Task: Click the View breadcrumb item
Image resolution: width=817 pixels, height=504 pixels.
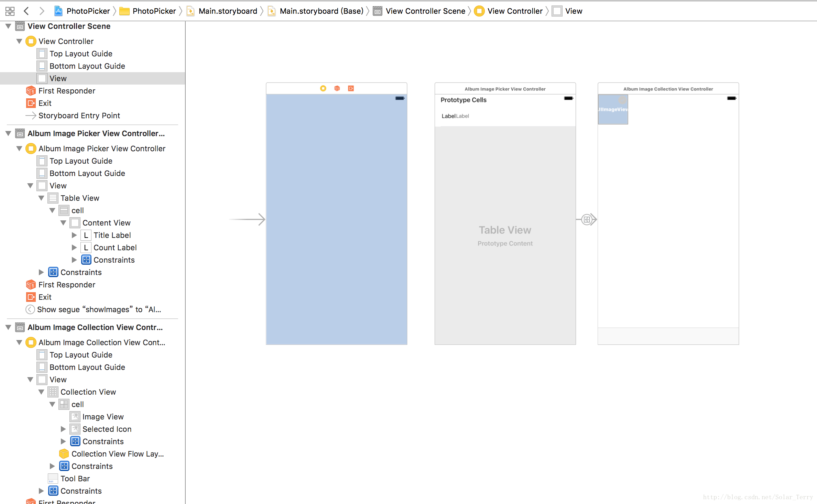Action: point(567,11)
